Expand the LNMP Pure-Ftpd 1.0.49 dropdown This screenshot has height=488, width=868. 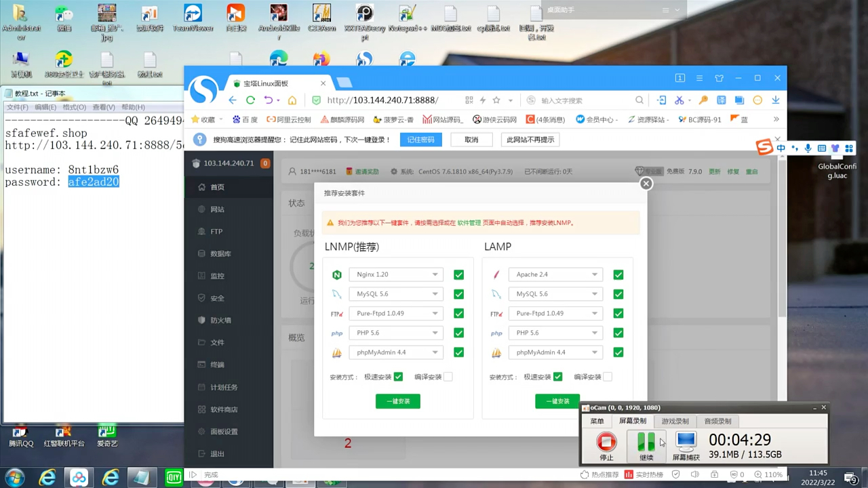point(396,314)
